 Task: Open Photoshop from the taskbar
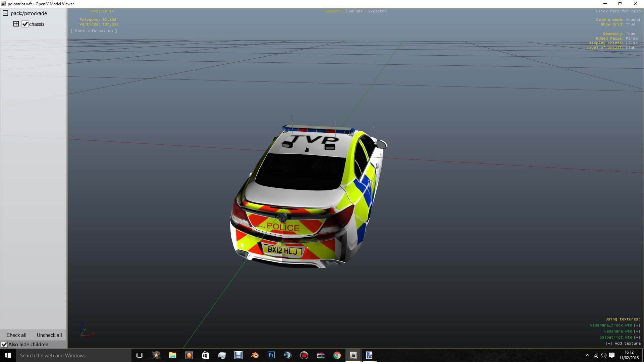(271, 355)
